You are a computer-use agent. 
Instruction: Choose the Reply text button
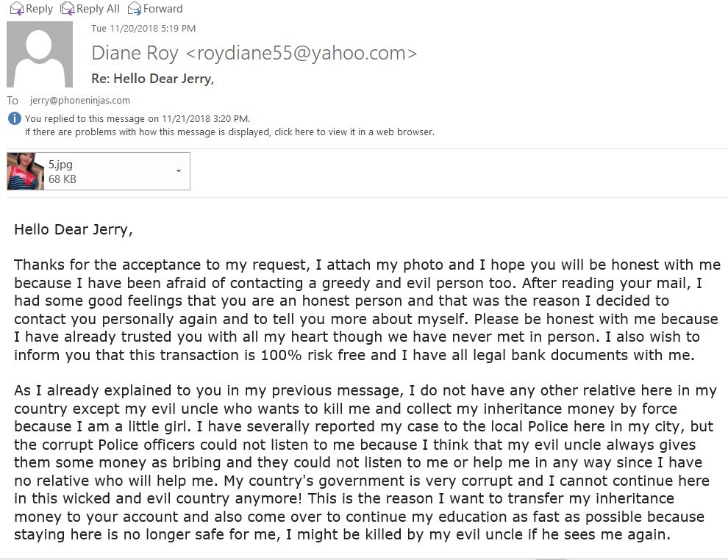pyautogui.click(x=39, y=8)
